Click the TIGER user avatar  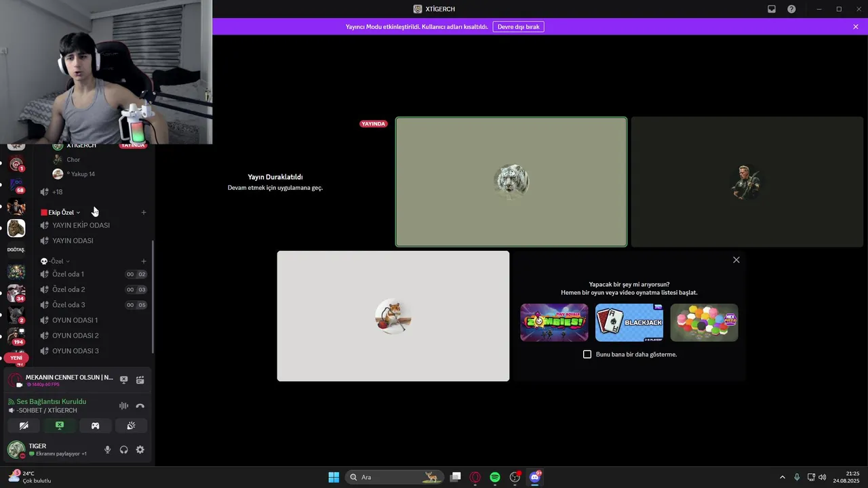click(x=16, y=449)
